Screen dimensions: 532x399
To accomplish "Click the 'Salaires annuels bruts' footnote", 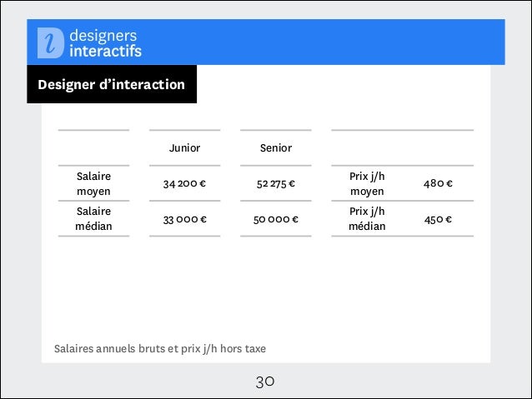I will tap(160, 348).
